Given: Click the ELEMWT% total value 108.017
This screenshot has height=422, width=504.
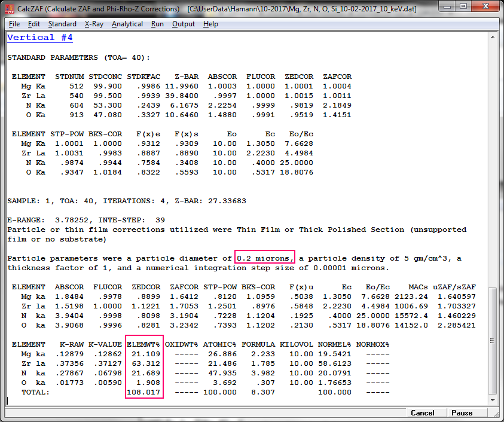Looking at the screenshot, I should [144, 392].
